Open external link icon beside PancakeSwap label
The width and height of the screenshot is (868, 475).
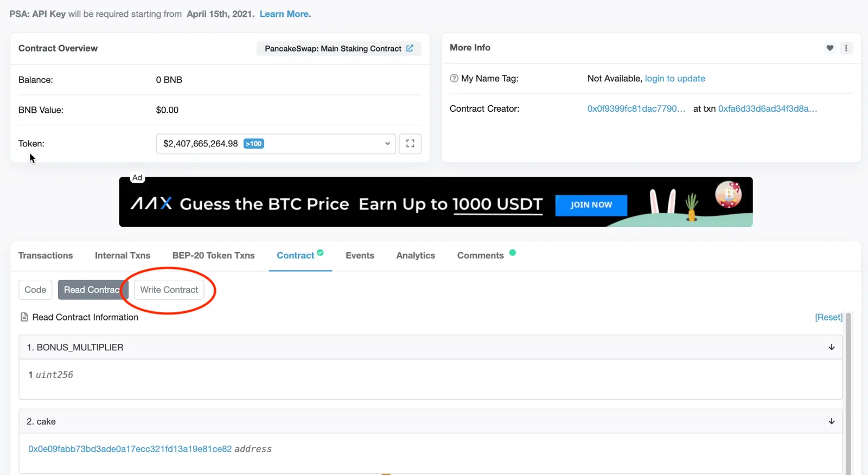click(x=410, y=48)
